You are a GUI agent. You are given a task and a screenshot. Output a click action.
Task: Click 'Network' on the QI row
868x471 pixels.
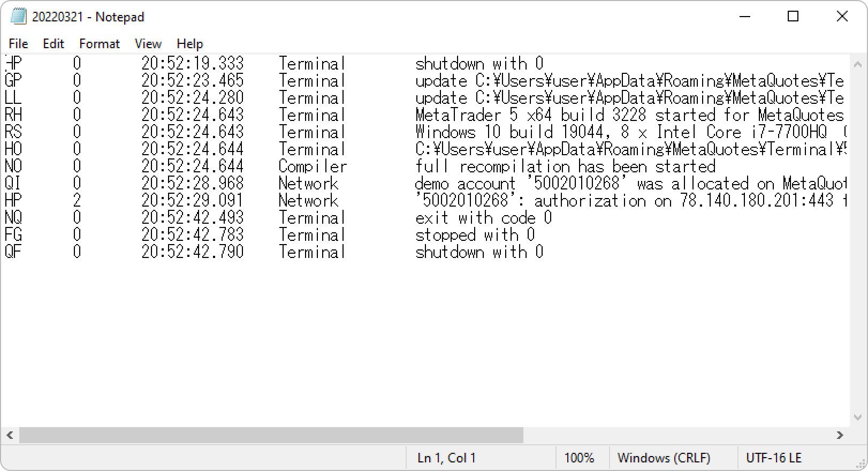(308, 184)
